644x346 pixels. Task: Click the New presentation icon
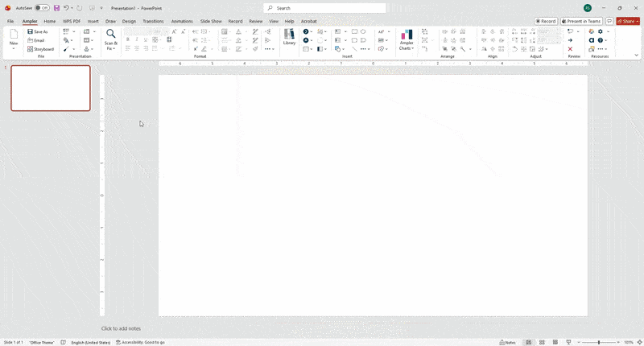14,35
